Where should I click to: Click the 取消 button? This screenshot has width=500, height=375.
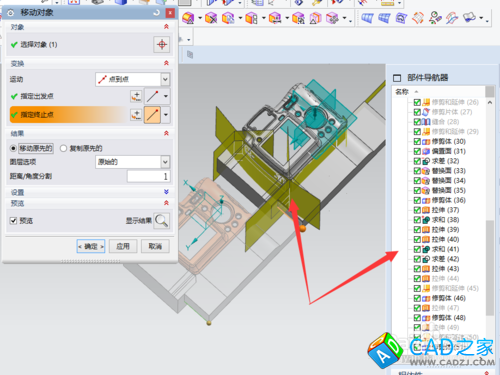coord(155,246)
